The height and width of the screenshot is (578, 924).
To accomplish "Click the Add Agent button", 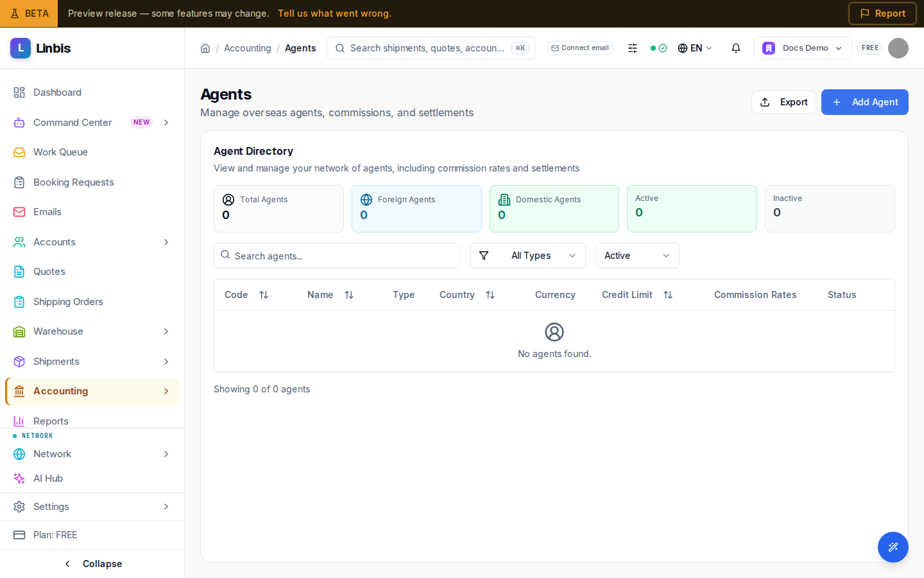I will pyautogui.click(x=865, y=102).
